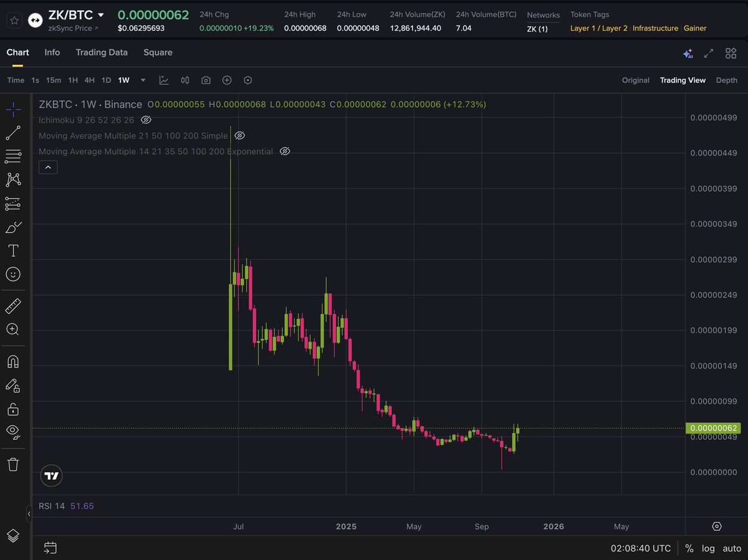Click the ZK (1) networks label

pyautogui.click(x=537, y=29)
